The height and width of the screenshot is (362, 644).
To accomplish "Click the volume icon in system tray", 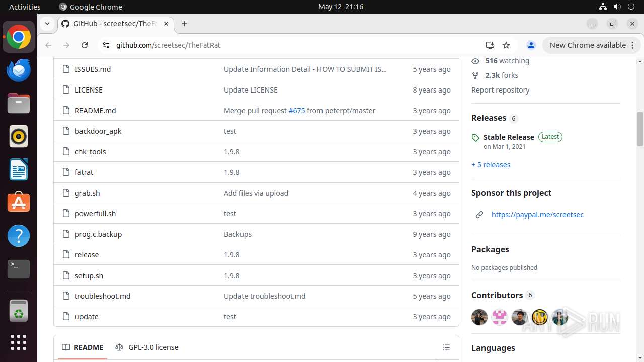I will pos(617,7).
